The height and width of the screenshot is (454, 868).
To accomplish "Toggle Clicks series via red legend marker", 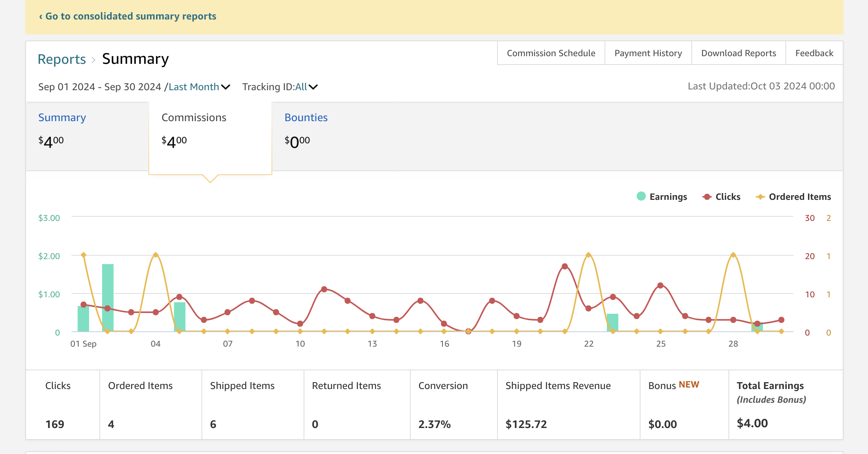I will pyautogui.click(x=707, y=197).
